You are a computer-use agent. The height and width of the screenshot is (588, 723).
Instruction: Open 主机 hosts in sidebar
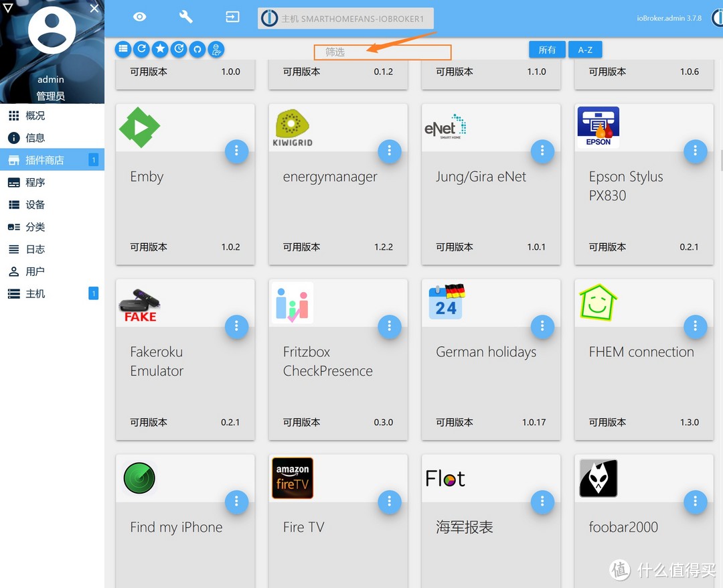tap(52, 293)
